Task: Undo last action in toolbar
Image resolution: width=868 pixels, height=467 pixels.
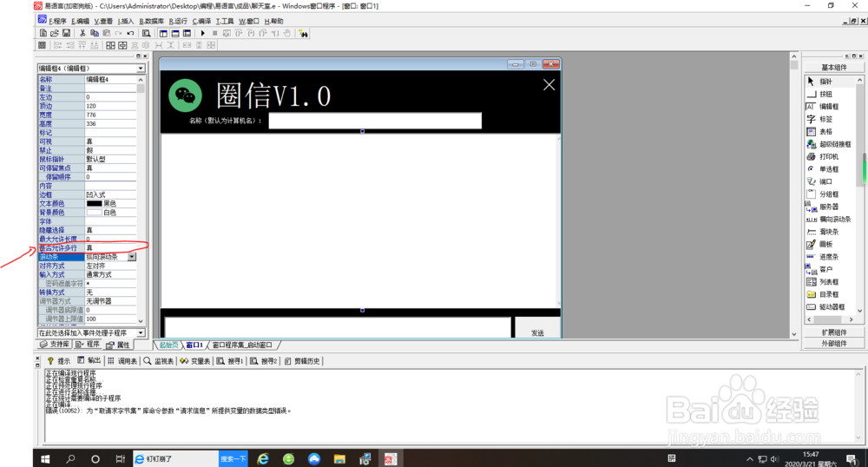Action: (x=130, y=33)
